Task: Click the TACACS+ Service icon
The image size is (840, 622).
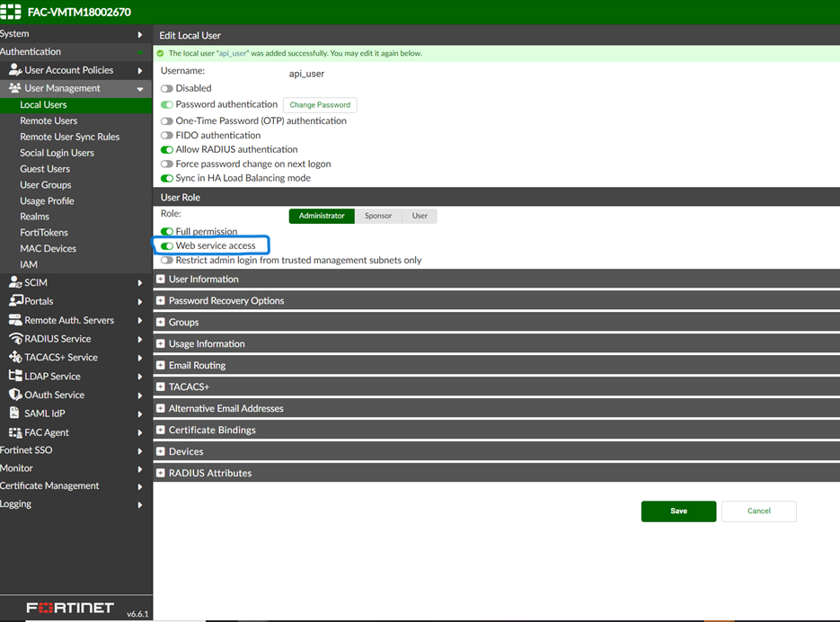Action: click(x=15, y=358)
